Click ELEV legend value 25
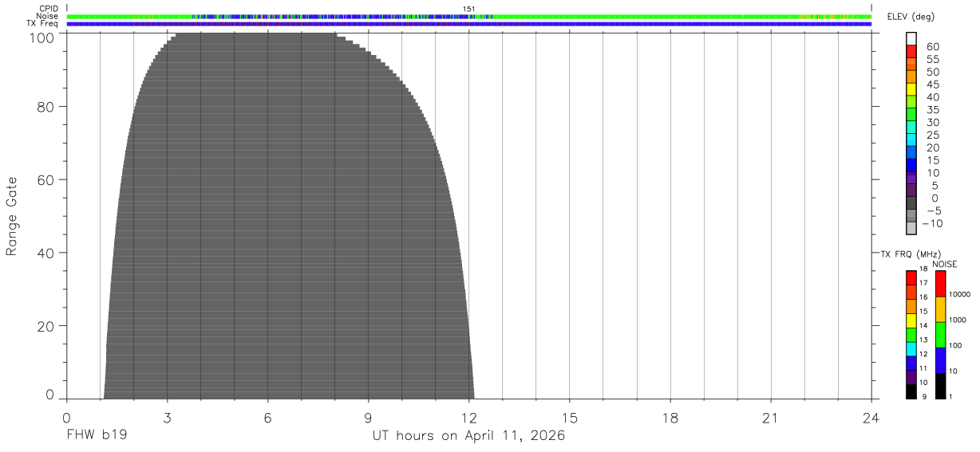 click(932, 135)
